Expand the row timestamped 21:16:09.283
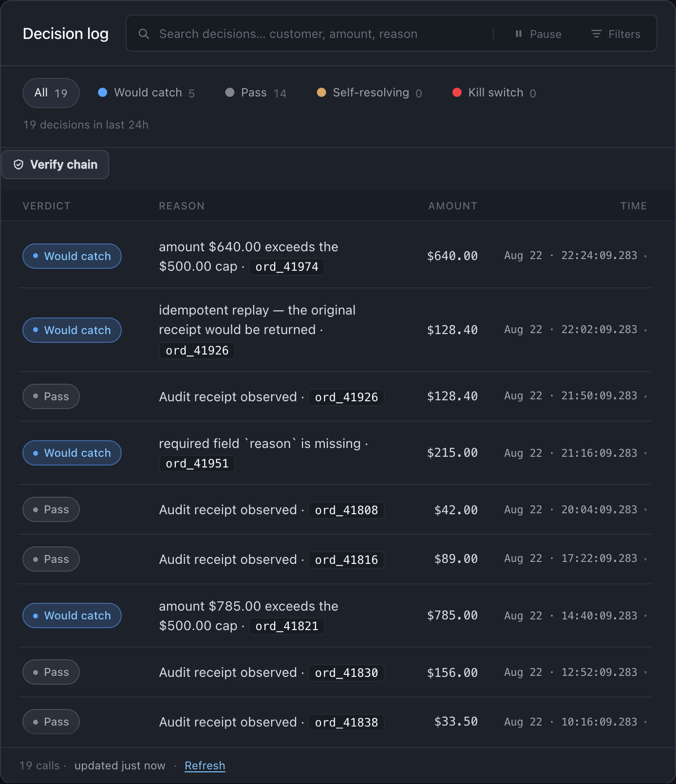Viewport: 676px width, 784px height. pos(645,453)
